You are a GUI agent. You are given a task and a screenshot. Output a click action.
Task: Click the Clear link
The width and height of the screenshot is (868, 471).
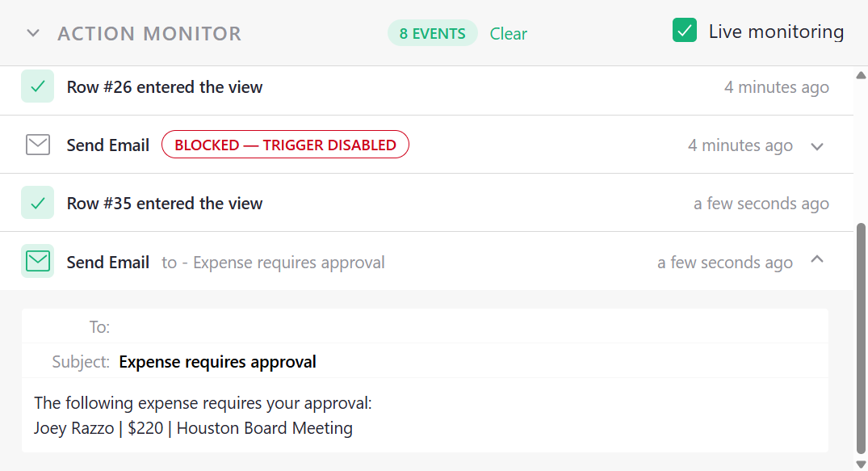(508, 34)
